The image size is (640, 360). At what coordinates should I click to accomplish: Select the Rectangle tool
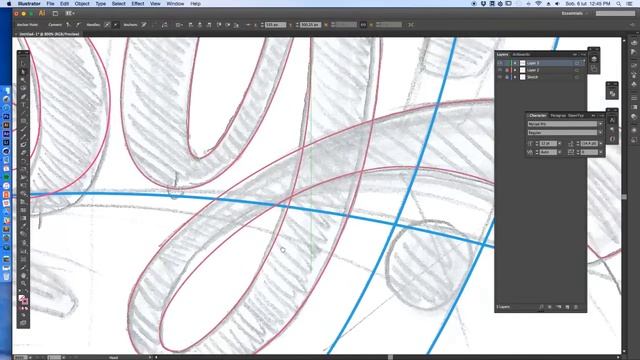tap(23, 121)
